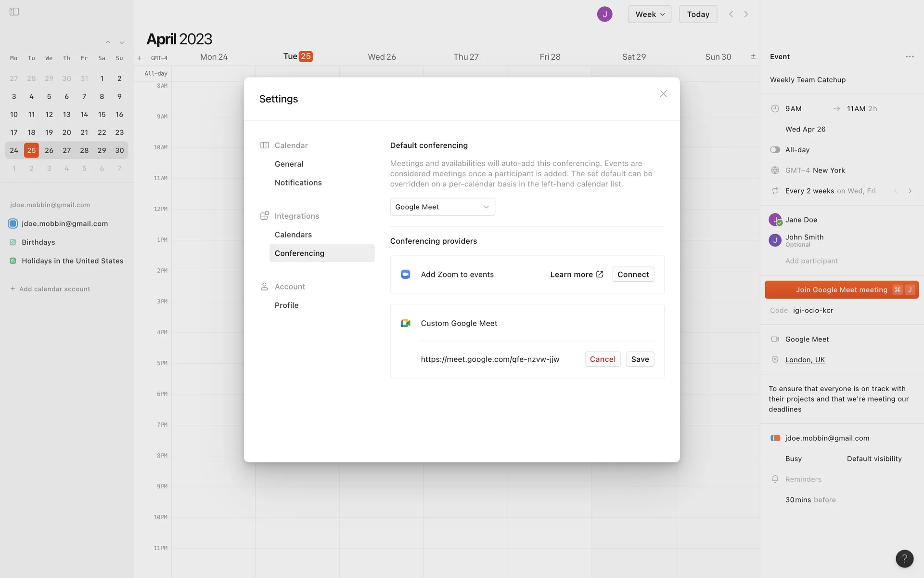Save the custom Google Meet link
Viewport: 924px width, 578px height.
(x=640, y=359)
